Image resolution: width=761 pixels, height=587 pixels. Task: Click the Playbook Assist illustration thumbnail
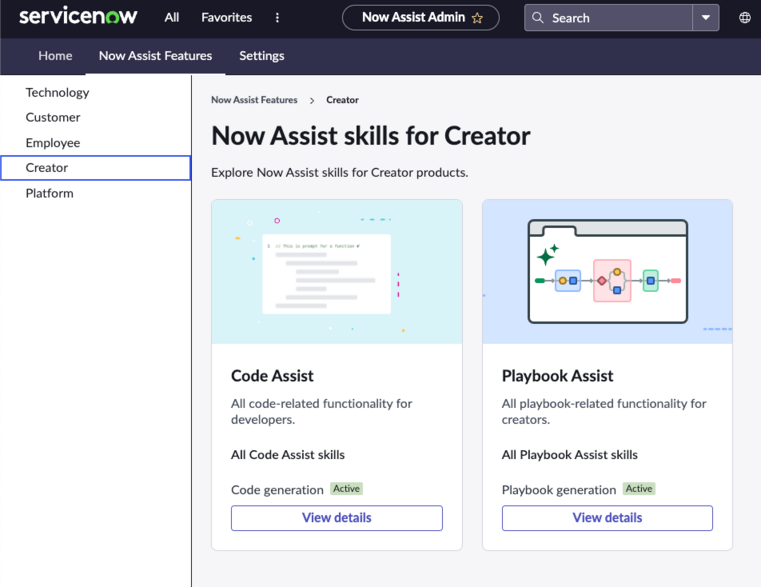coord(607,272)
